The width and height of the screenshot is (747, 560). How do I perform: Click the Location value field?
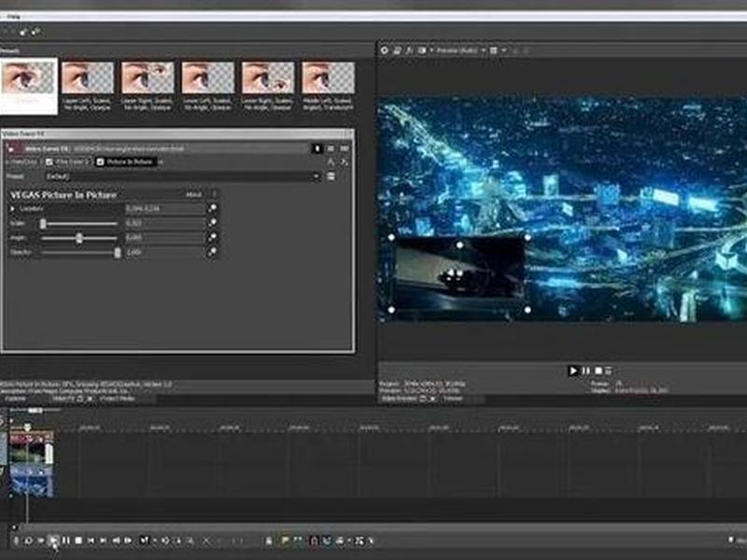pos(164,208)
